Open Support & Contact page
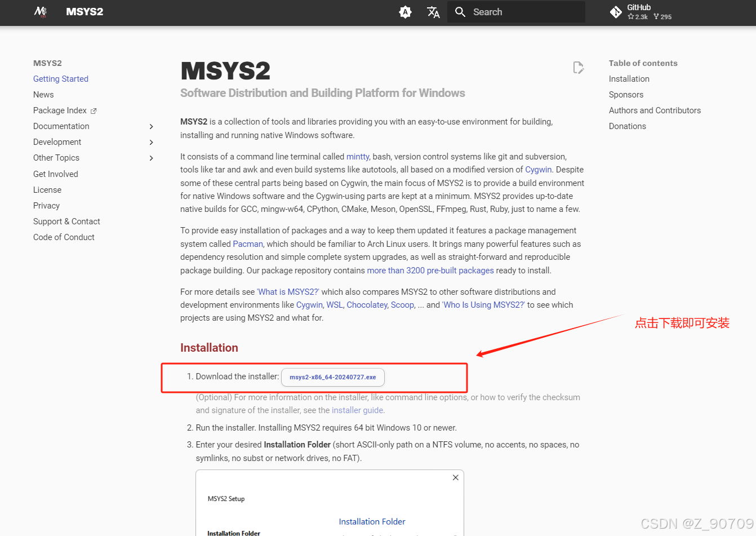This screenshot has height=536, width=756. tap(66, 222)
